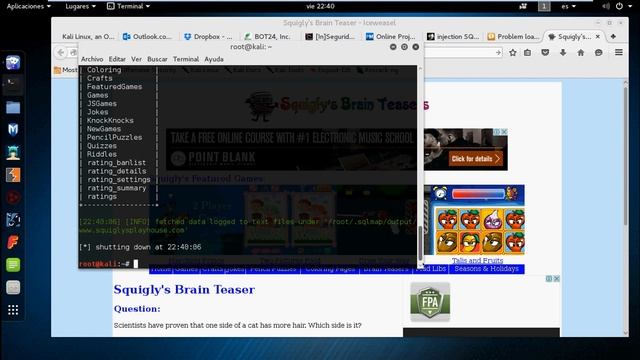640x360 pixels.
Task: Switch to Outlook.co... tab
Action: click(148, 36)
